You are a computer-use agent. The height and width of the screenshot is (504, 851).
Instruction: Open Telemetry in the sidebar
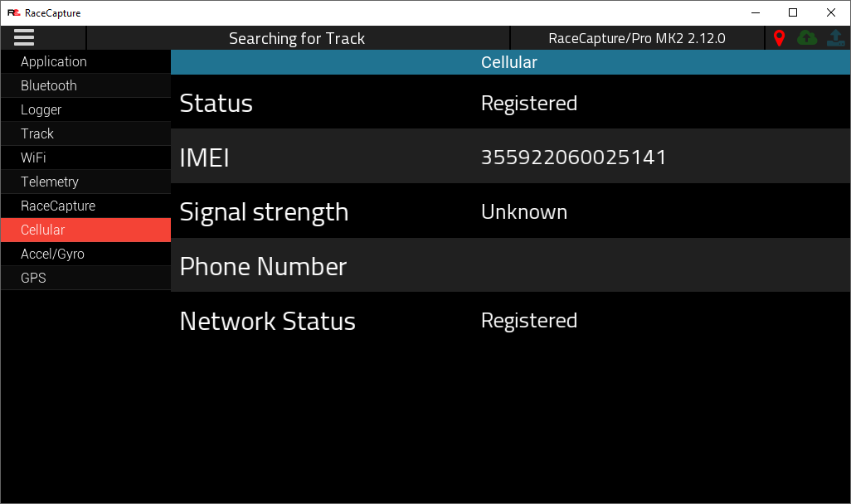(x=85, y=182)
